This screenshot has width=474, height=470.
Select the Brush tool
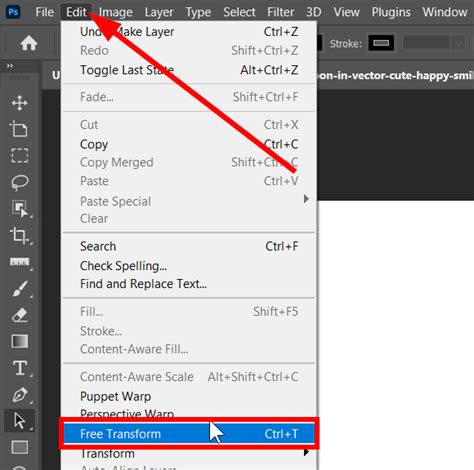[20, 289]
